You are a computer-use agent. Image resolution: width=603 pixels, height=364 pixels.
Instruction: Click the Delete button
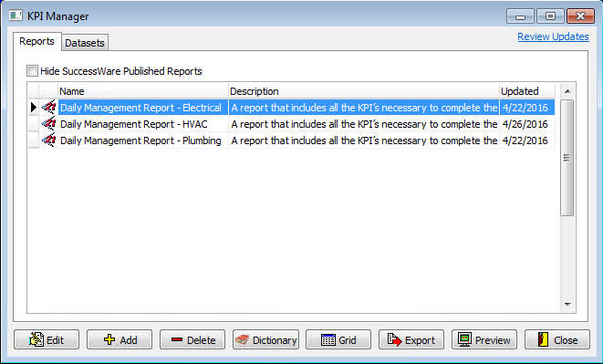tap(192, 339)
